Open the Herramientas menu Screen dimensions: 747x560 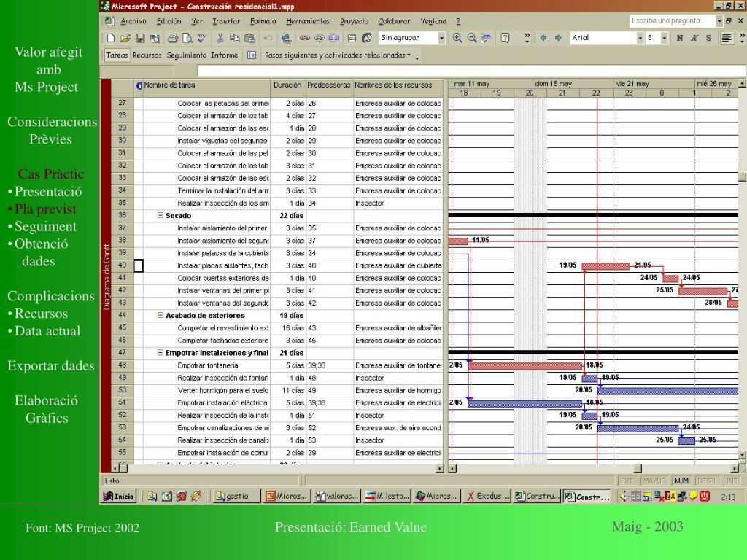[x=308, y=21]
